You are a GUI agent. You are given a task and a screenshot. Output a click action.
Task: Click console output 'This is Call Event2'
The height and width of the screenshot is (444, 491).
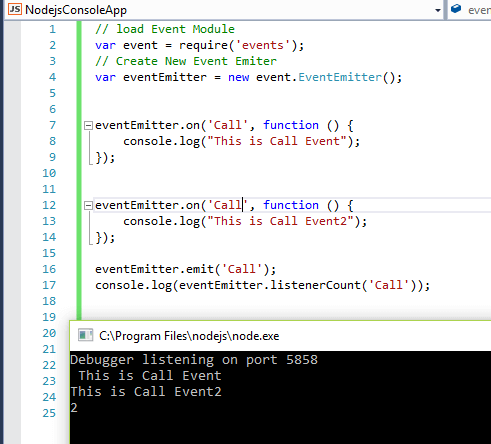point(146,392)
